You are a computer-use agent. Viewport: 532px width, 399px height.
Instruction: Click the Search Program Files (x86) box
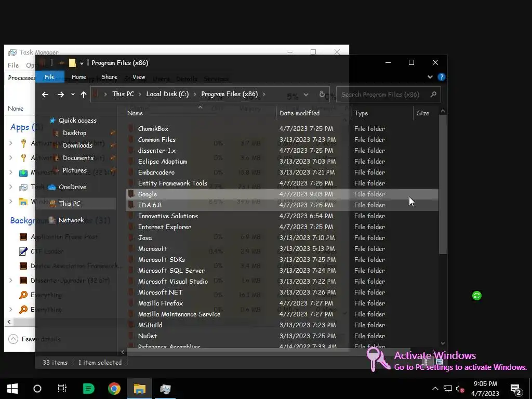pos(389,95)
